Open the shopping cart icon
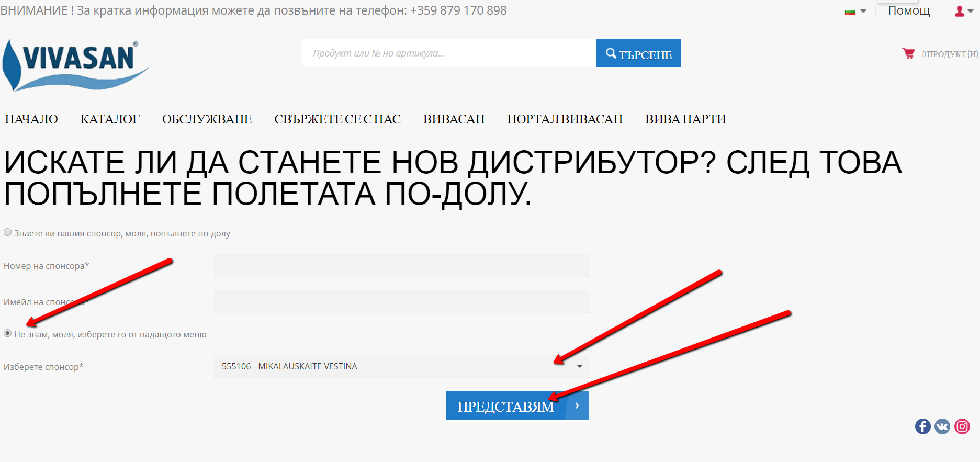The image size is (980, 462). pos(908,53)
